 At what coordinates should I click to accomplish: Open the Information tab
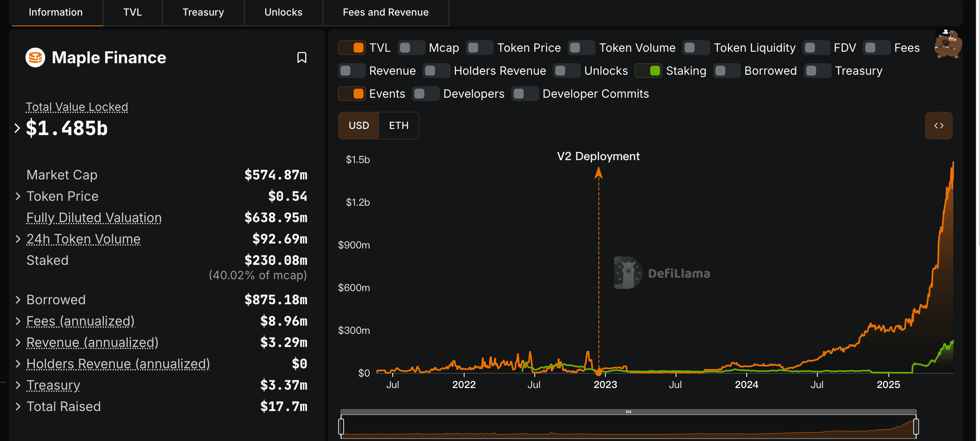(56, 12)
